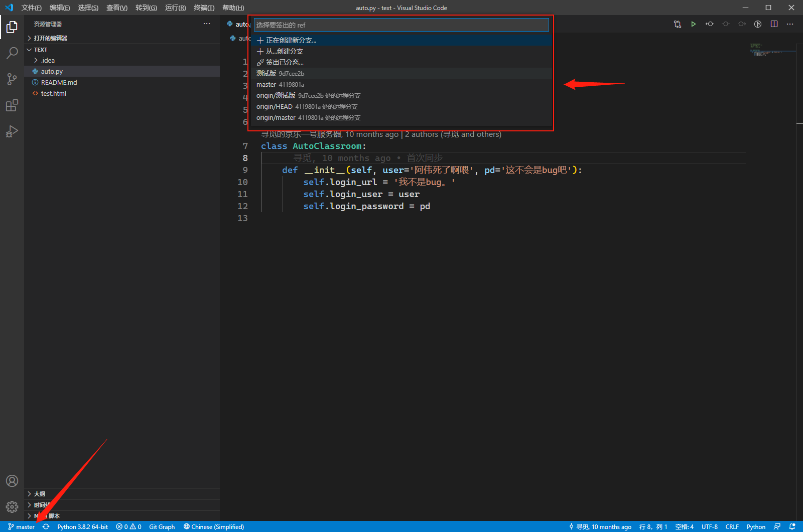This screenshot has width=803, height=532.
Task: Expand the 打开的编辑器 section
Action: [x=122, y=38]
